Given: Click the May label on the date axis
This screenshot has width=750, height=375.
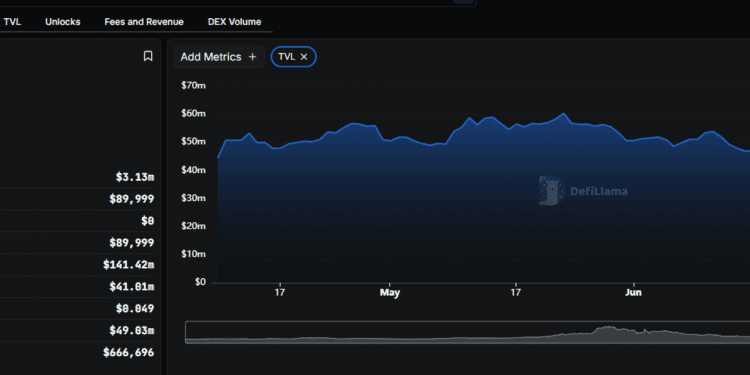Looking at the screenshot, I should coord(389,292).
